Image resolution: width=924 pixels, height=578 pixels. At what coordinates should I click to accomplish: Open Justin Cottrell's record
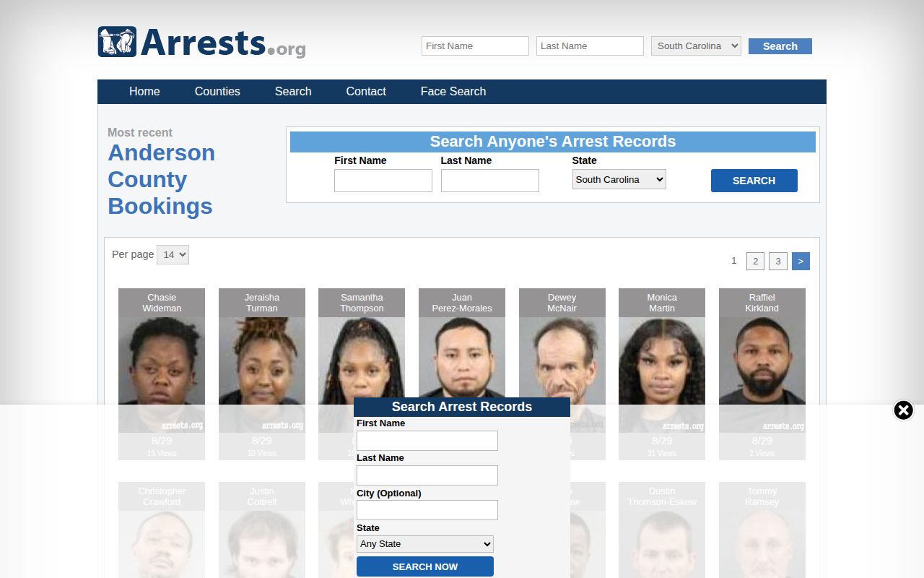point(262,530)
